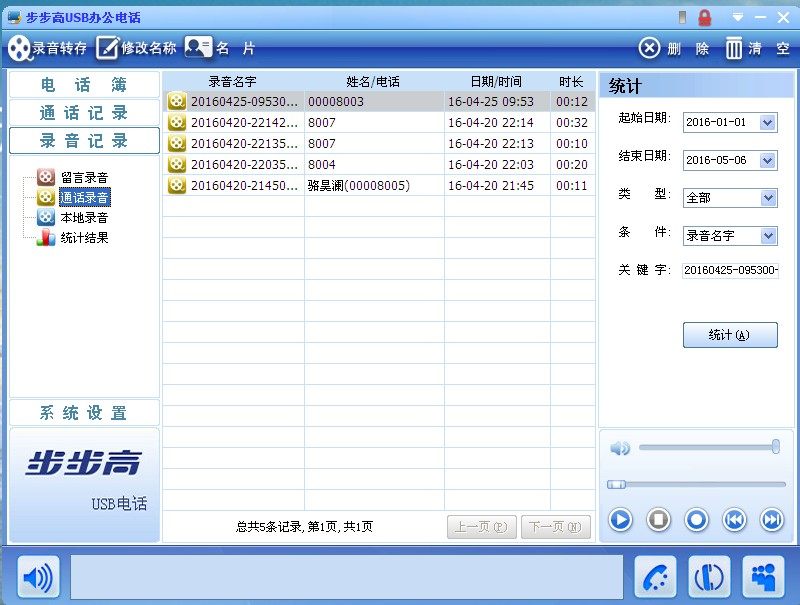
Task: Select 本地录音 in the tree
Action: [84, 217]
